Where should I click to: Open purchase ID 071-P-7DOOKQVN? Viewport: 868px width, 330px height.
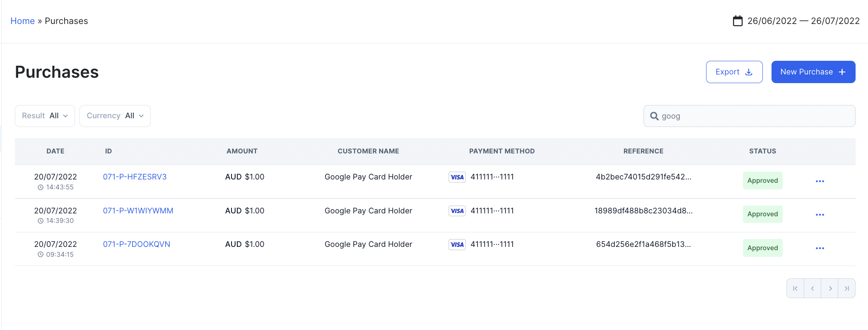(x=136, y=244)
